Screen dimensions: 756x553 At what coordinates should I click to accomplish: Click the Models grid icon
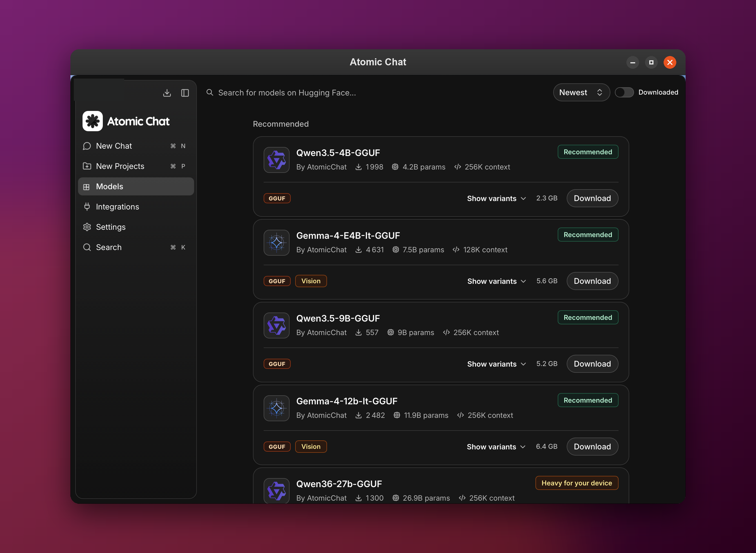coord(86,187)
